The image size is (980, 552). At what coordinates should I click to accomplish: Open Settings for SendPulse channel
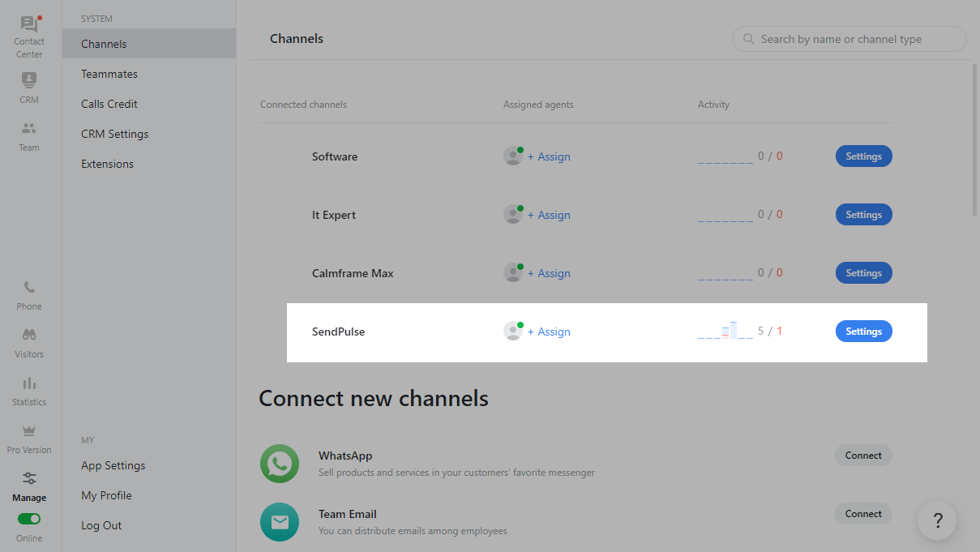(x=863, y=332)
